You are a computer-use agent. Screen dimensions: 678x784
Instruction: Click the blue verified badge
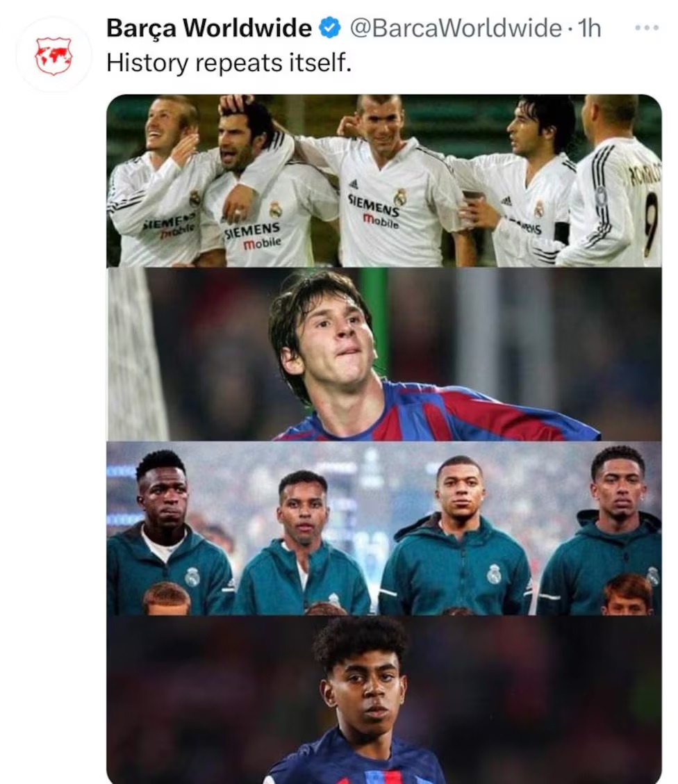coord(329,28)
